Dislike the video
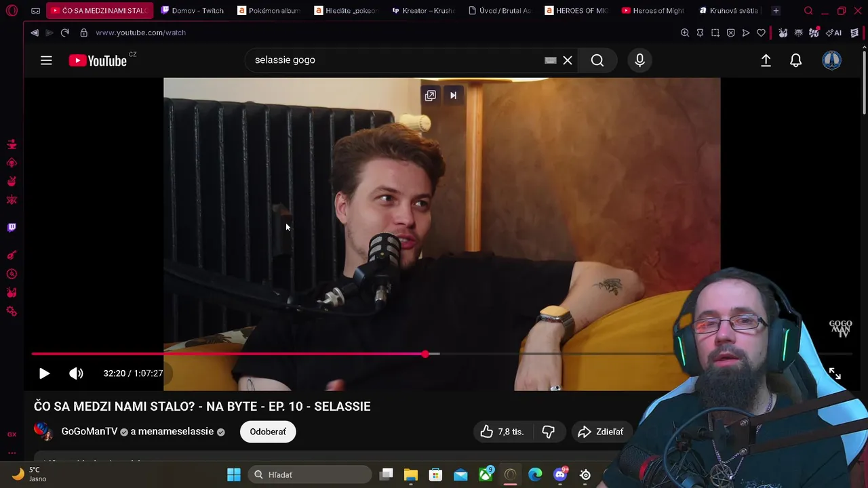Image resolution: width=868 pixels, height=488 pixels. coord(549,432)
